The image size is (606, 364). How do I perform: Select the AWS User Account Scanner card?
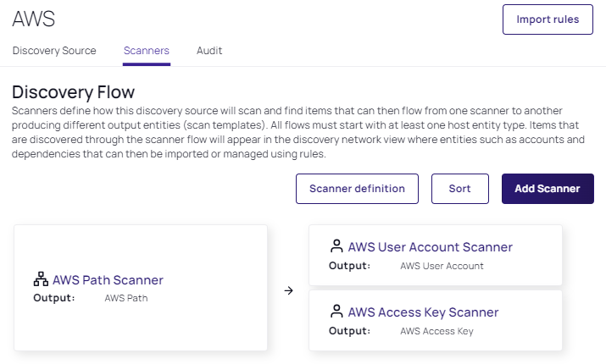point(436,255)
